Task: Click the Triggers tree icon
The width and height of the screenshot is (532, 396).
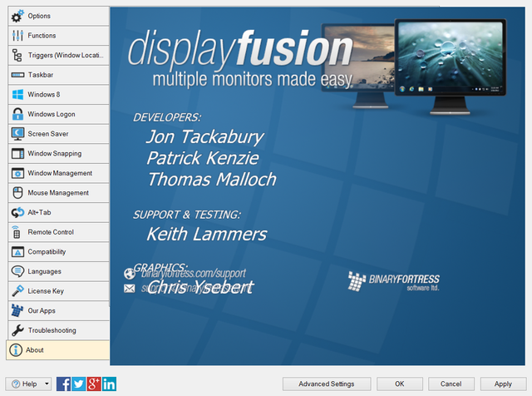Action: (x=17, y=55)
